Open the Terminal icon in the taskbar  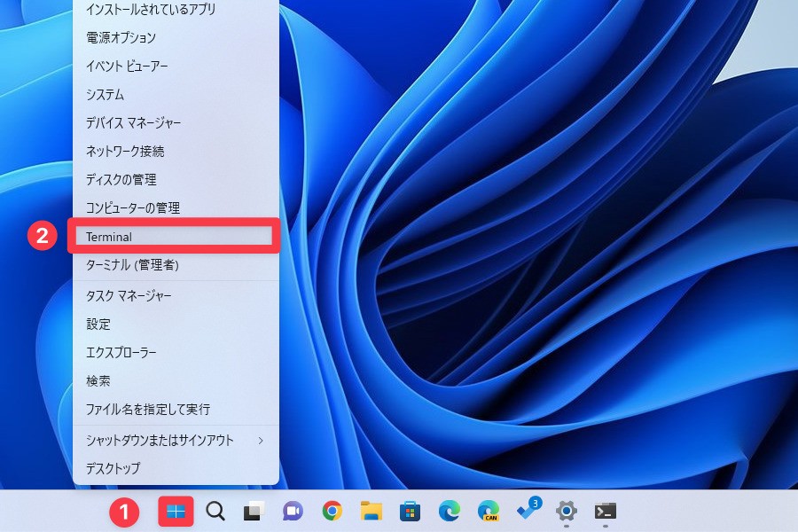[x=605, y=511]
